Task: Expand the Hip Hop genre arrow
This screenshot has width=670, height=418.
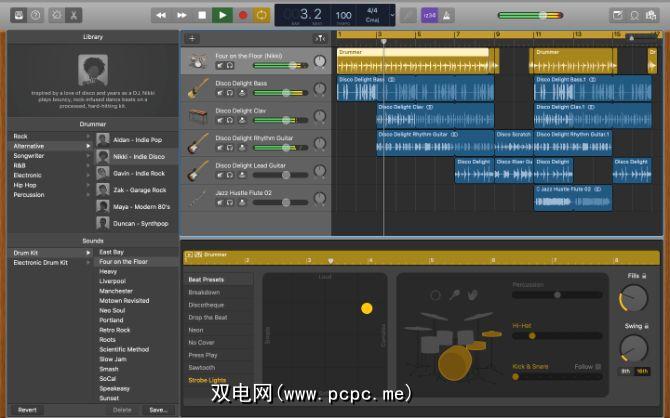Action: click(x=88, y=185)
